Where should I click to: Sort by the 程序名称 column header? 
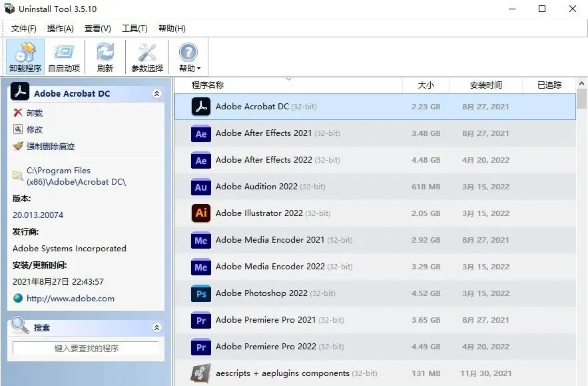click(x=208, y=85)
